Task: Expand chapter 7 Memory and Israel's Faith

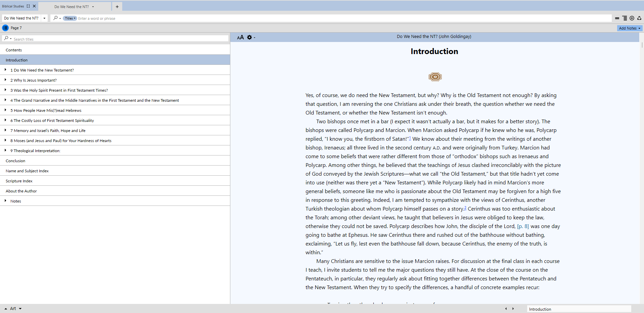Action: (5, 130)
